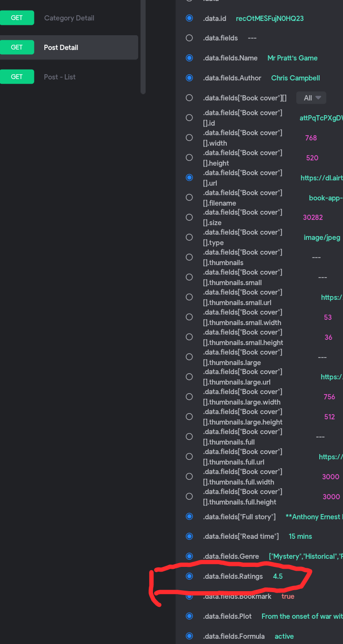343x644 pixels.
Task: Toggle the .data.fields.Plot radio button
Action: (x=189, y=616)
